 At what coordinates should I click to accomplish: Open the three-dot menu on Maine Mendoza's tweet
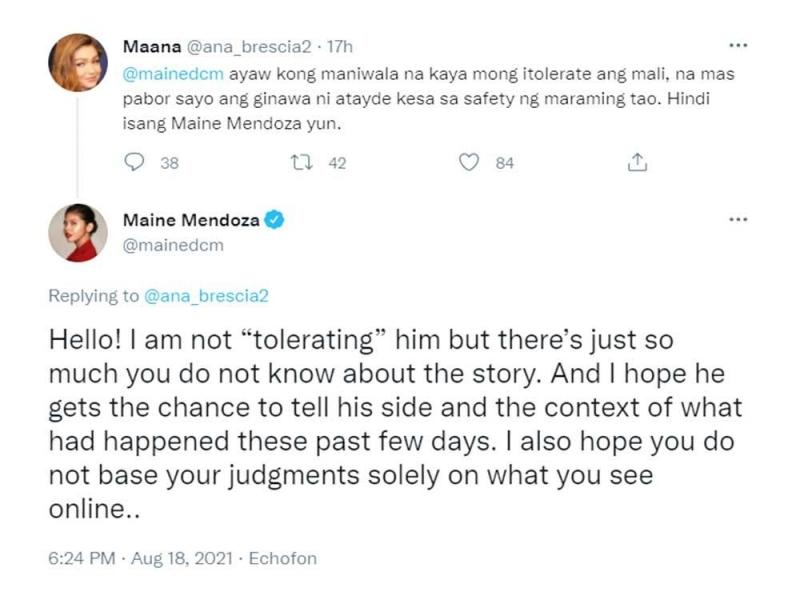[738, 220]
